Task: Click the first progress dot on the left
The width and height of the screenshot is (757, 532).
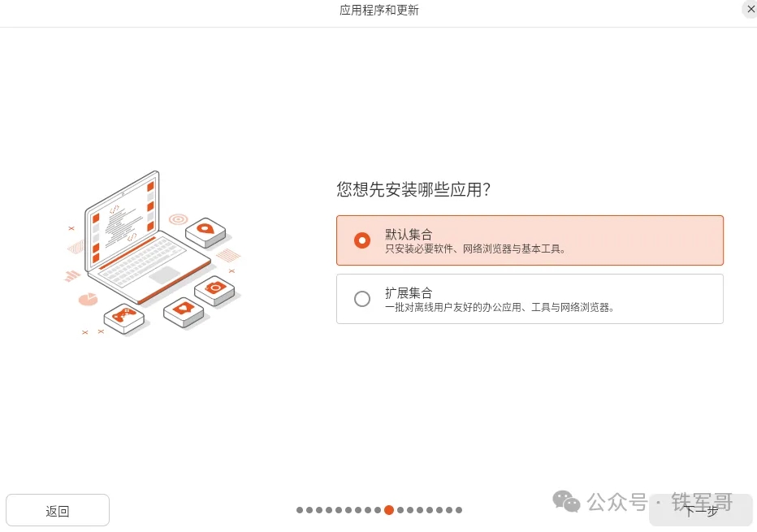Action: pyautogui.click(x=300, y=510)
